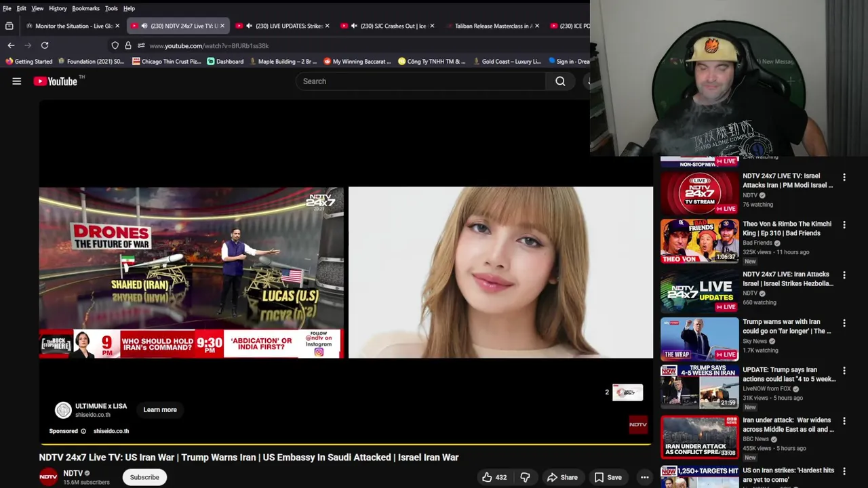The image size is (868, 488).
Task: Open the Foundation (2021) bookmark
Action: pos(91,61)
